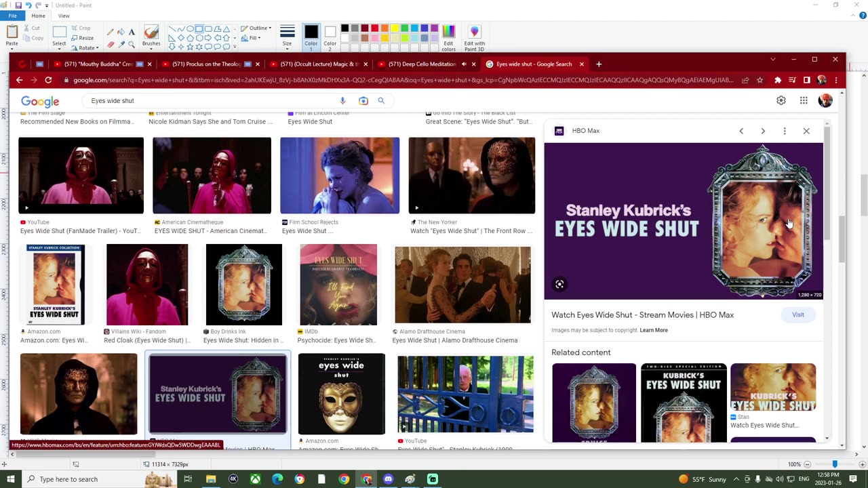The width and height of the screenshot is (868, 488).
Task: Select the Eraser tool in Paint
Action: (111, 44)
